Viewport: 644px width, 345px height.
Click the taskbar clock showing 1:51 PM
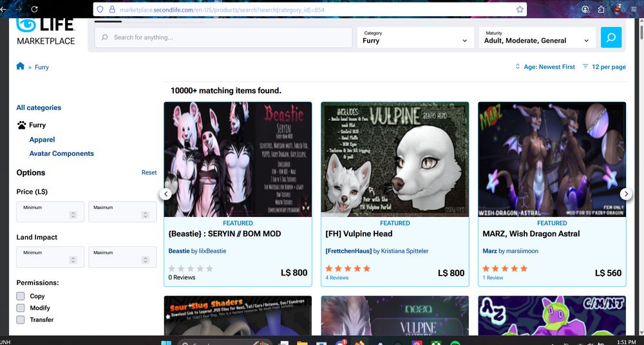click(x=626, y=342)
